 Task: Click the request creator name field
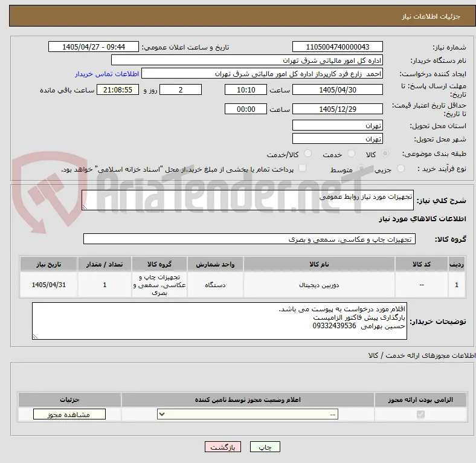[262, 74]
